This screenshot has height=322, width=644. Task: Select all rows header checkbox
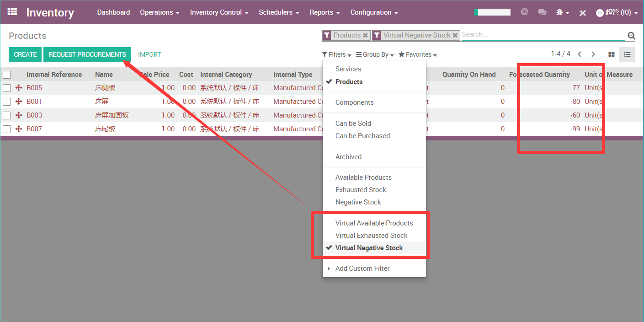click(x=7, y=75)
